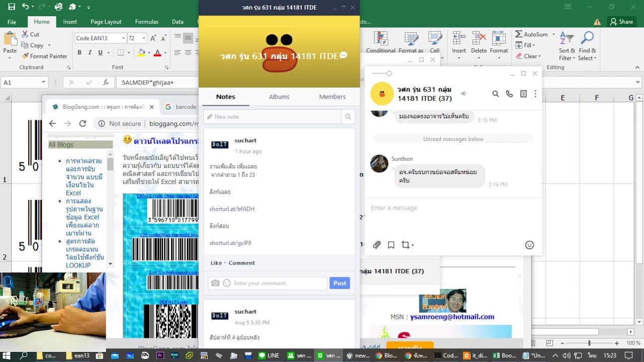Click the bookmark Keep icon below message box

tap(391, 245)
